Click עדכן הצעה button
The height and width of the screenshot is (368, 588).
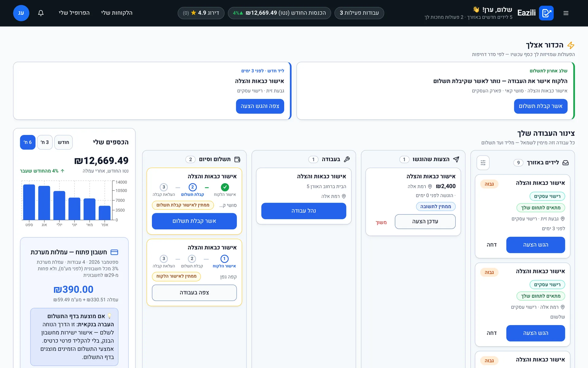click(425, 221)
